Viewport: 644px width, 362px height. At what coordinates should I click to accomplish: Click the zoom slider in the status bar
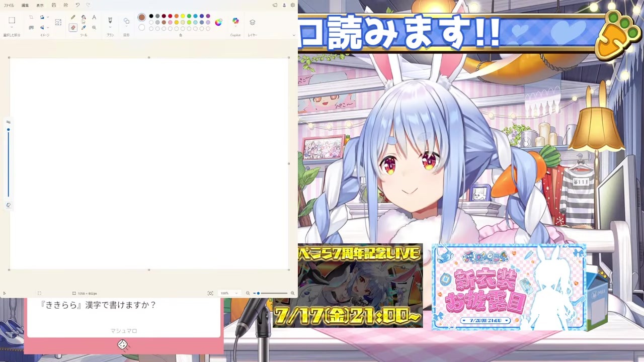[271, 293]
